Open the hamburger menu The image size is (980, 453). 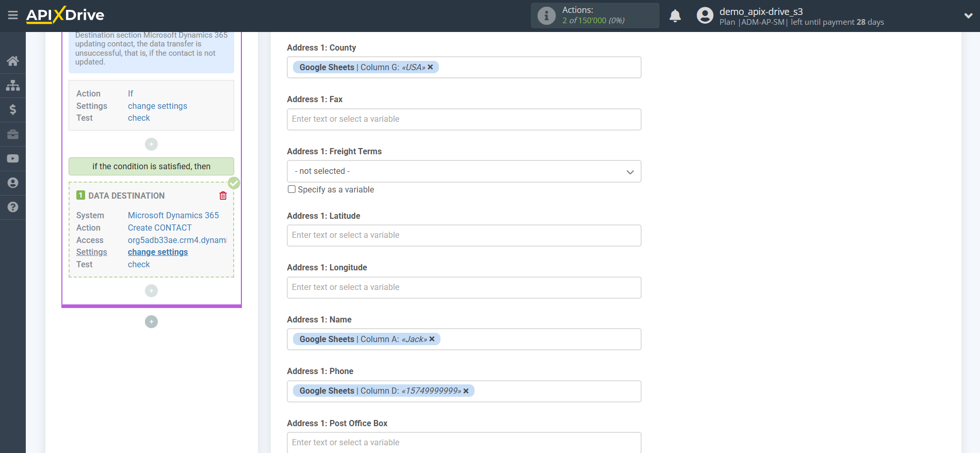point(13,15)
